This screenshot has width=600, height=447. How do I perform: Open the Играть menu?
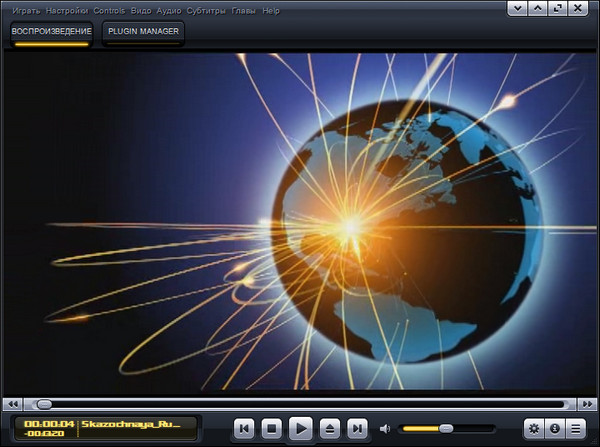pos(26,10)
